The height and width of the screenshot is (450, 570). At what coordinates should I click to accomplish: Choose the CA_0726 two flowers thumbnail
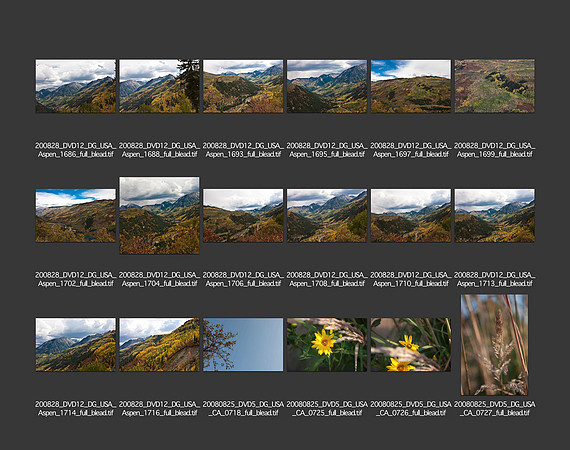click(x=411, y=345)
